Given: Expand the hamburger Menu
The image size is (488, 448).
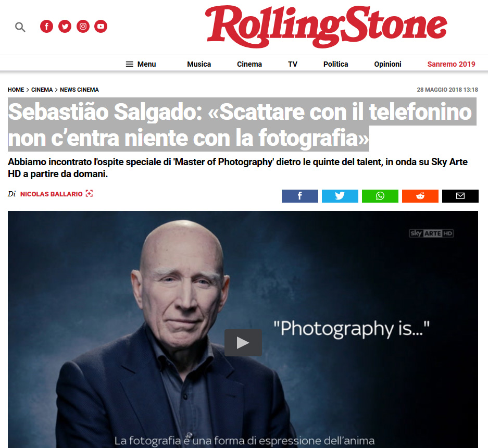Looking at the screenshot, I should 141,64.
